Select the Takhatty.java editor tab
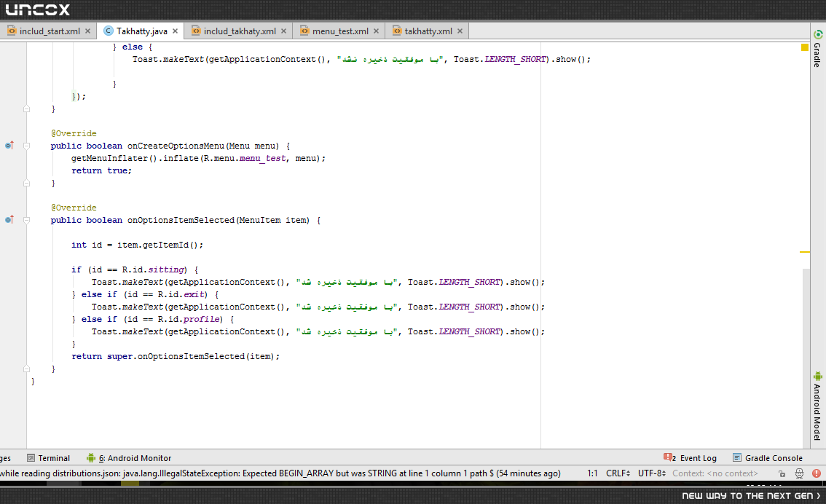Screen dimensions: 826x504 pos(142,31)
